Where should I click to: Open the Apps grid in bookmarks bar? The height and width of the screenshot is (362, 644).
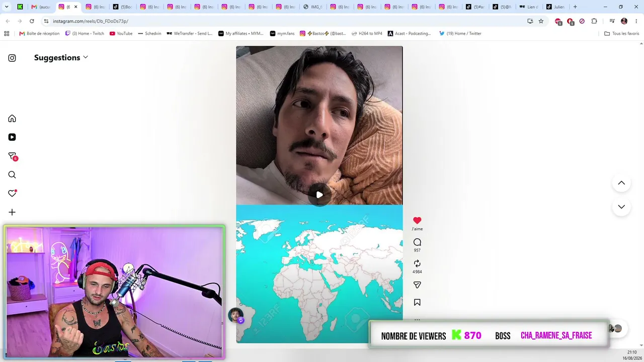pyautogui.click(x=7, y=34)
